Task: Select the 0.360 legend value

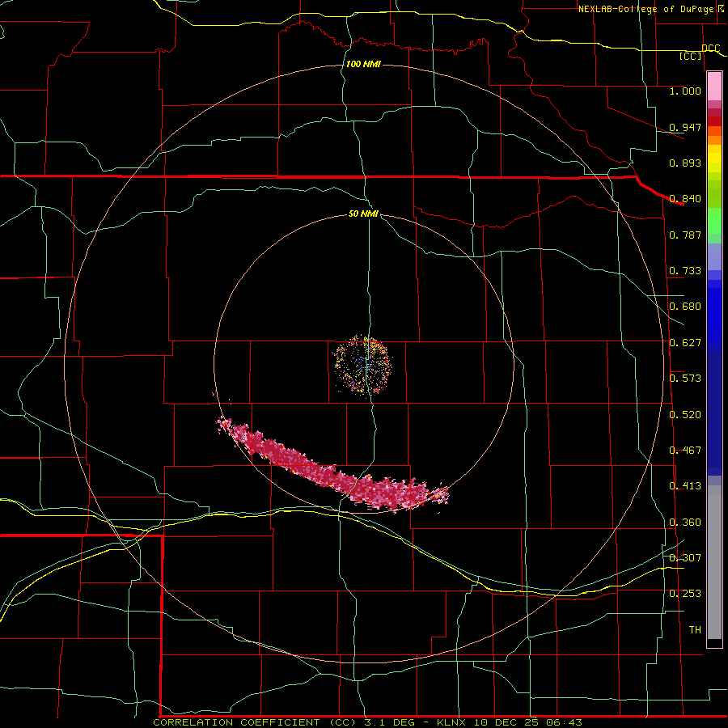Action: pyautogui.click(x=685, y=523)
